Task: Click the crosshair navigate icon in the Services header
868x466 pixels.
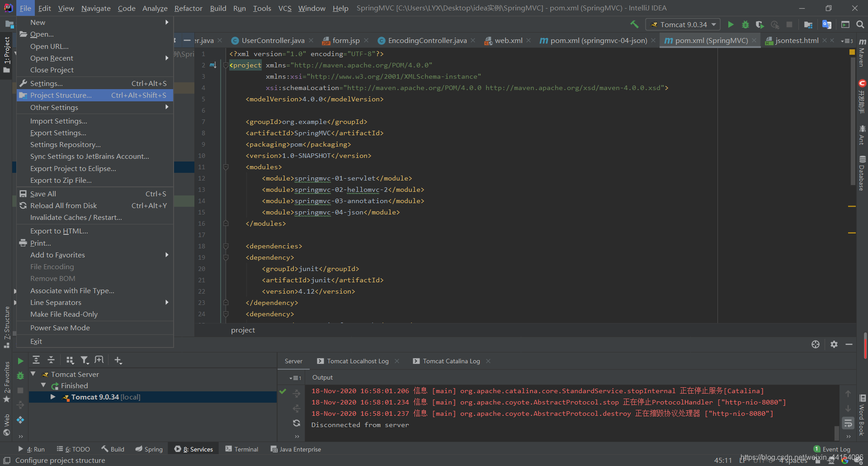Action: pos(816,344)
